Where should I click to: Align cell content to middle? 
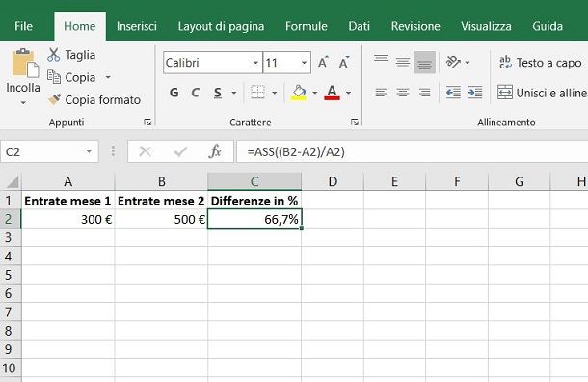click(x=403, y=63)
